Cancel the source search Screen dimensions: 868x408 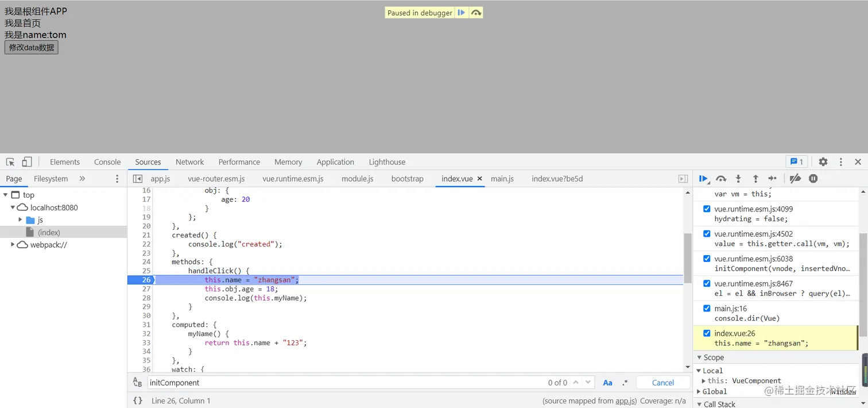click(x=663, y=383)
